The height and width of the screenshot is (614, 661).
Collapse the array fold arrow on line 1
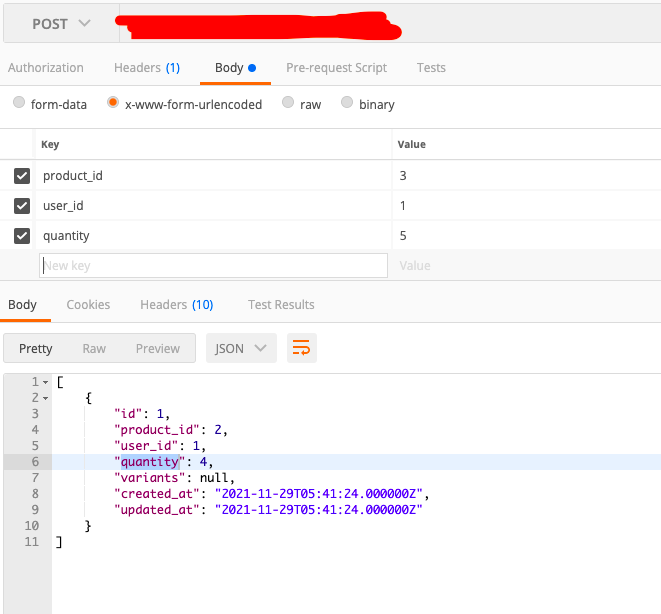[x=46, y=383]
